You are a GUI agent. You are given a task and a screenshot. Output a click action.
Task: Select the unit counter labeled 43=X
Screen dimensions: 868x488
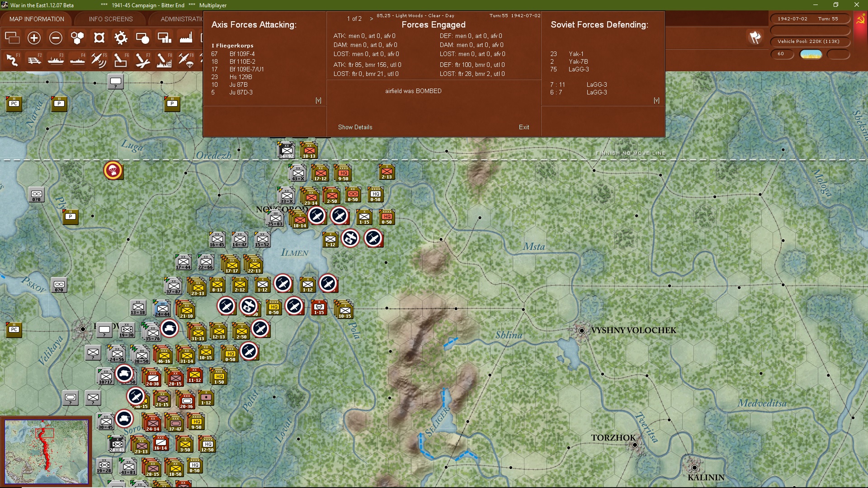click(x=298, y=173)
